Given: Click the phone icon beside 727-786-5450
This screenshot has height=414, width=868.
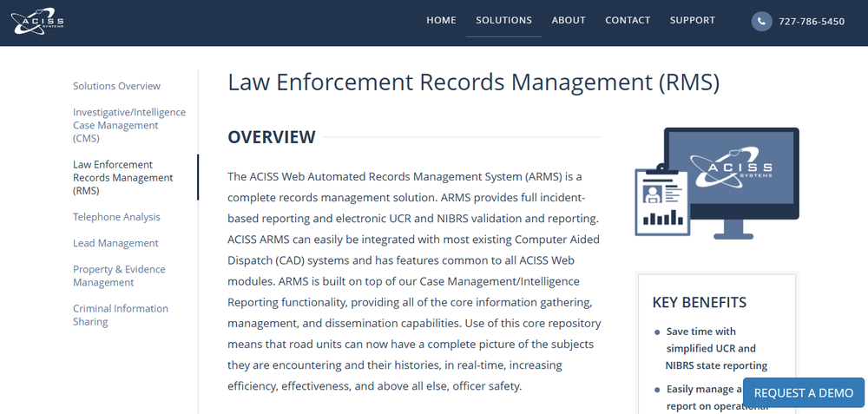Looking at the screenshot, I should point(761,21).
